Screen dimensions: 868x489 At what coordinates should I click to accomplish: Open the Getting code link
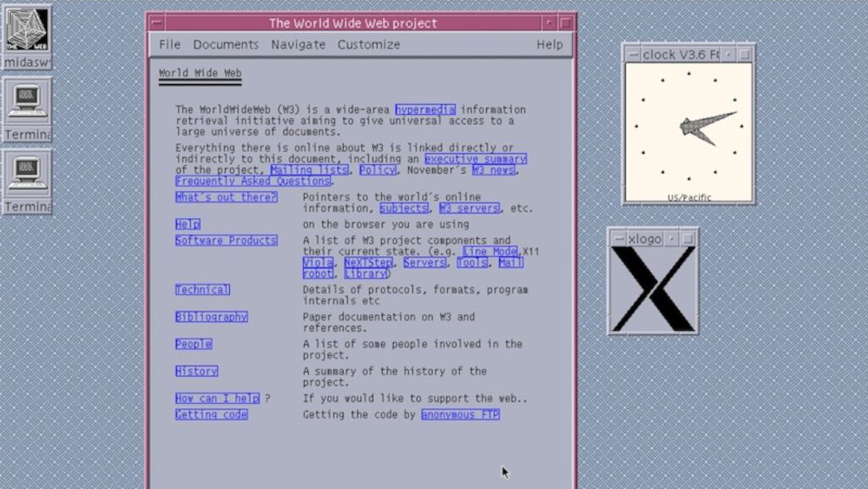(x=212, y=414)
